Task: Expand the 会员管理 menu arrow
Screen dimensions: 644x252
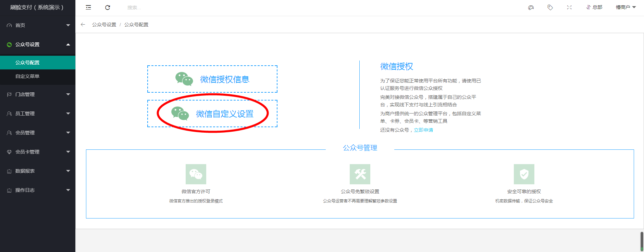Action: coord(68,133)
